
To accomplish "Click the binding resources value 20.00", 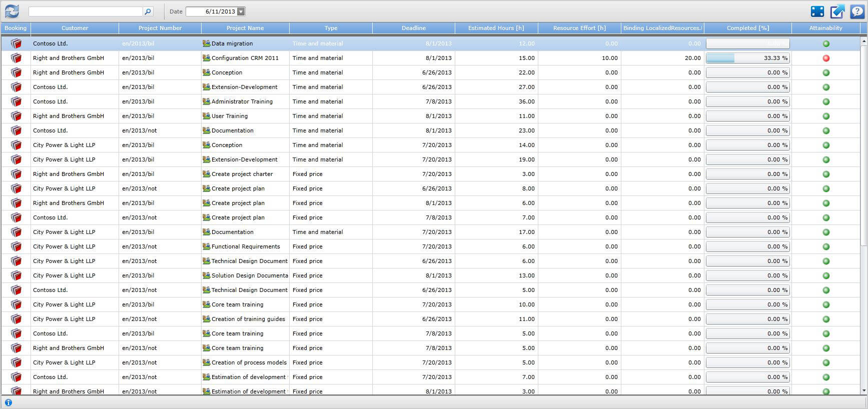I will click(692, 58).
